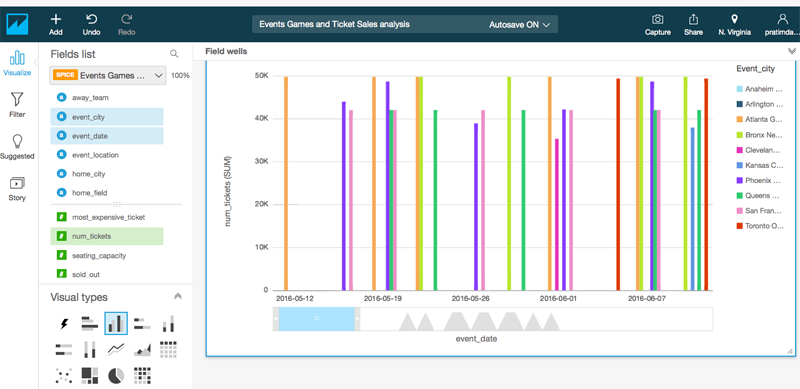This screenshot has width=800, height=389.
Task: Open the N. Virginia region selector
Action: click(734, 25)
